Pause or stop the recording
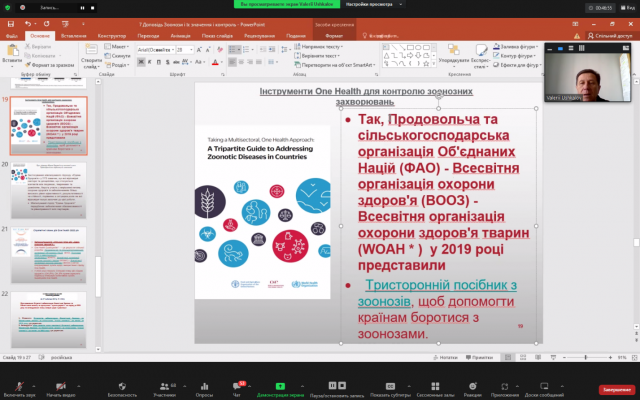Image resolution: width=640 pixels, height=400 pixels. pos(333,384)
